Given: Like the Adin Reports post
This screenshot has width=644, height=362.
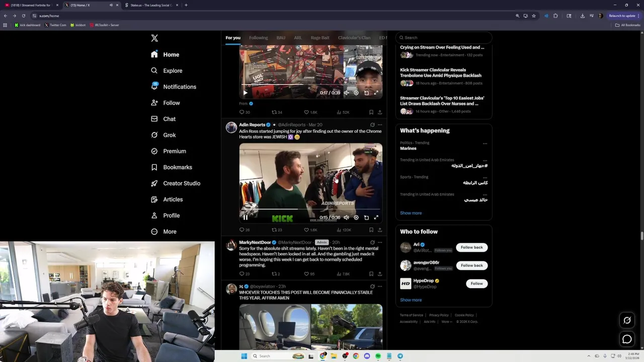Looking at the screenshot, I should coord(310,230).
